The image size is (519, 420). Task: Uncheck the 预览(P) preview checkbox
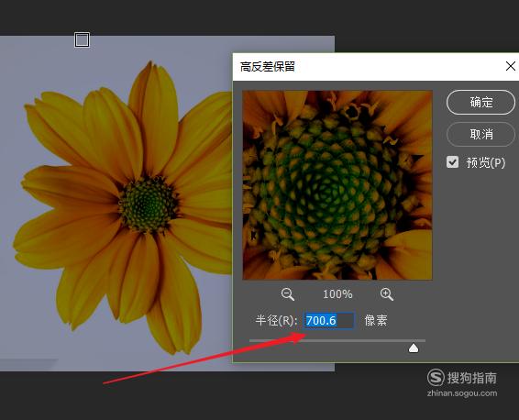[452, 162]
